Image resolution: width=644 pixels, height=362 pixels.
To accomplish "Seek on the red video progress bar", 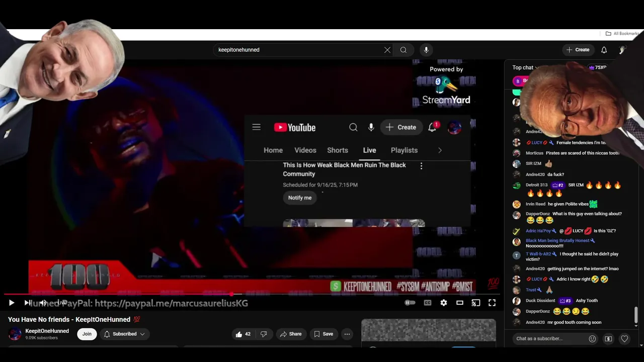I will pyautogui.click(x=252, y=294).
